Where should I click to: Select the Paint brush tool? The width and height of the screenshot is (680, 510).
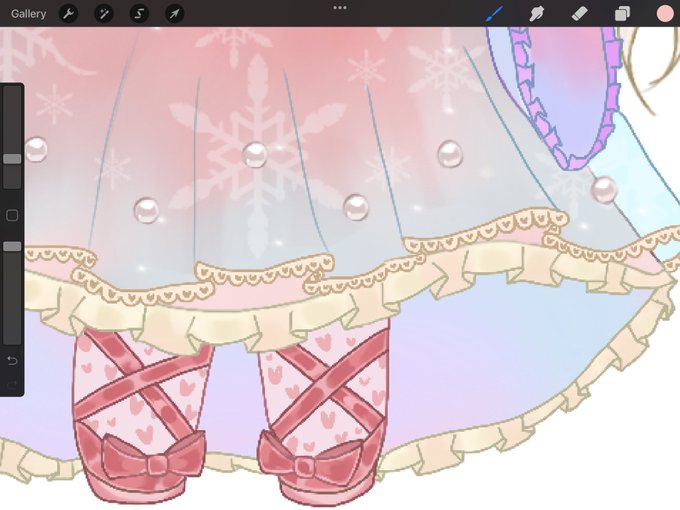click(x=495, y=13)
